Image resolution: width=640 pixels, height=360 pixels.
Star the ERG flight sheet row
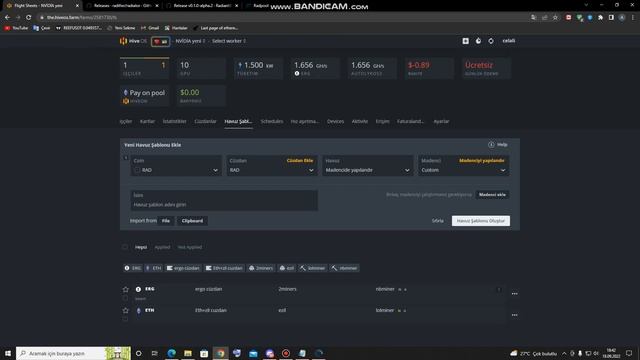[126, 289]
